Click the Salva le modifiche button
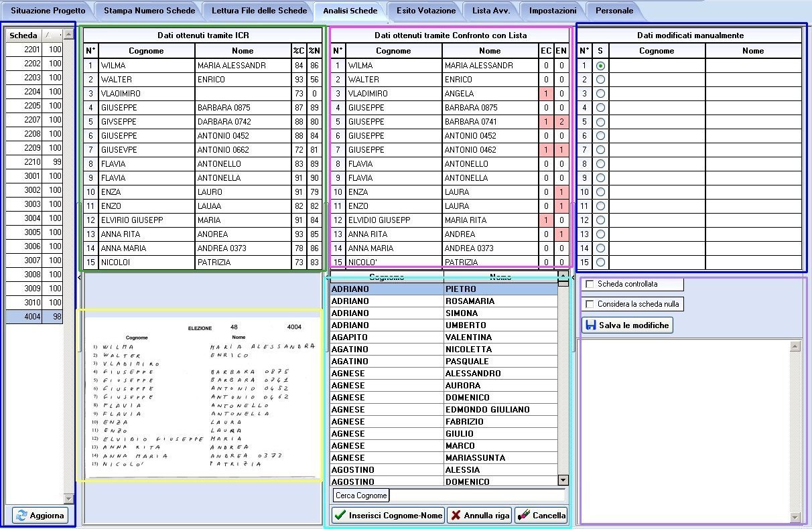812x529 pixels. point(627,325)
